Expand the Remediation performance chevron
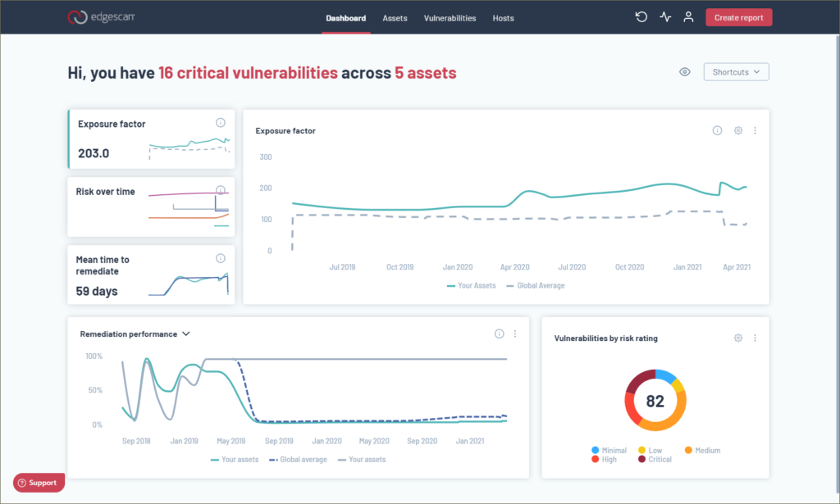The image size is (840, 504). click(186, 334)
